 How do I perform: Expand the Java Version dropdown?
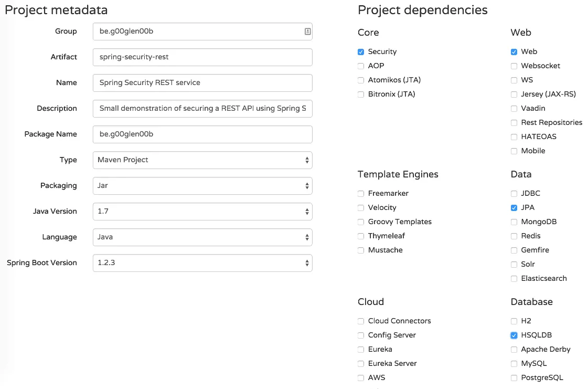[202, 212]
